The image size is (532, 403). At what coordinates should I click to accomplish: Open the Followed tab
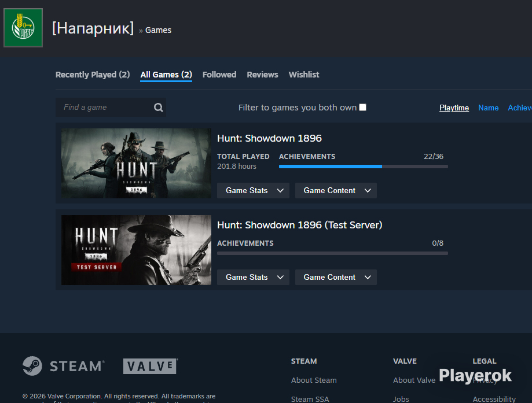(219, 75)
